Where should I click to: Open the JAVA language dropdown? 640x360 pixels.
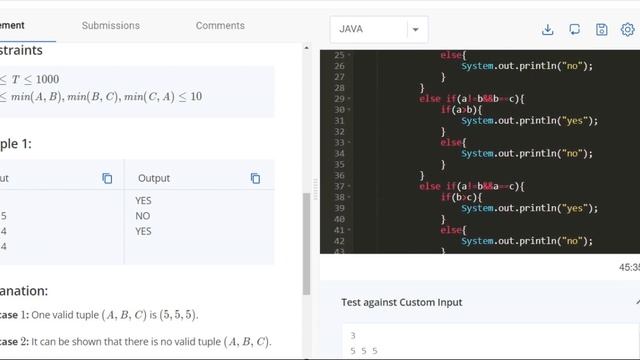click(379, 29)
